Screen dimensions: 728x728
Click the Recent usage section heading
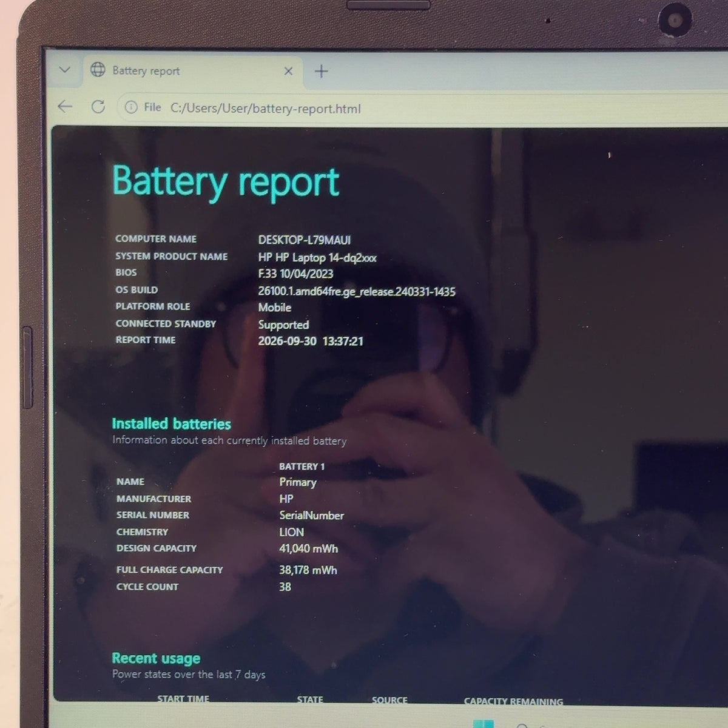(156, 658)
